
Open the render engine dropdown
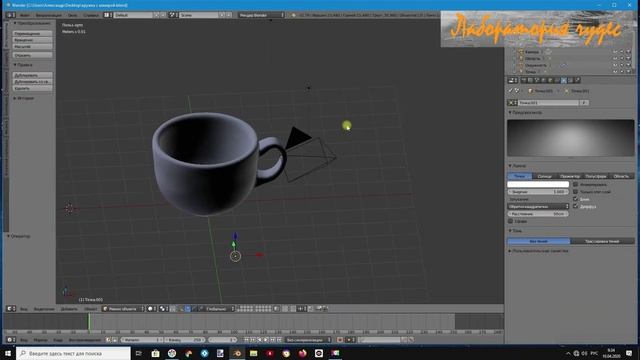click(261, 15)
